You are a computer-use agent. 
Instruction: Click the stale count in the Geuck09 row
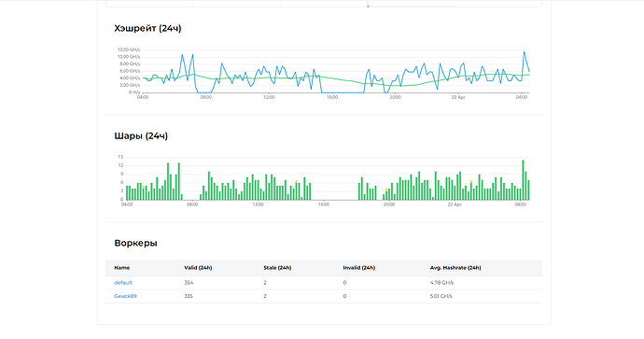click(265, 296)
